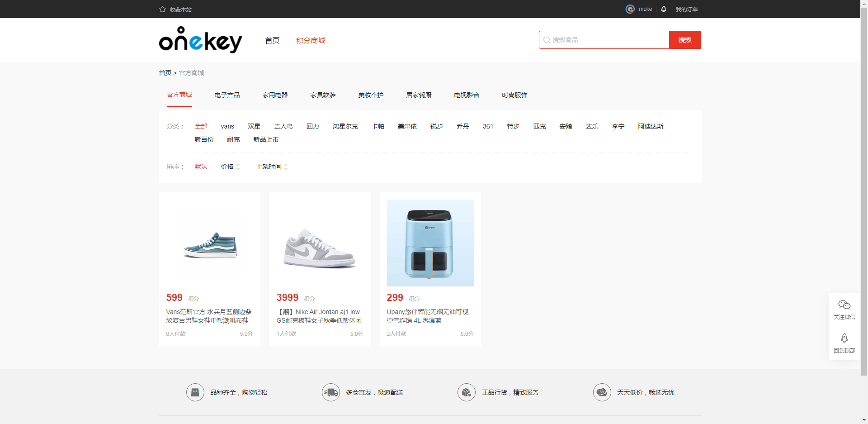Filter by 锐步 brand
Image resolution: width=868 pixels, height=424 pixels.
click(436, 126)
